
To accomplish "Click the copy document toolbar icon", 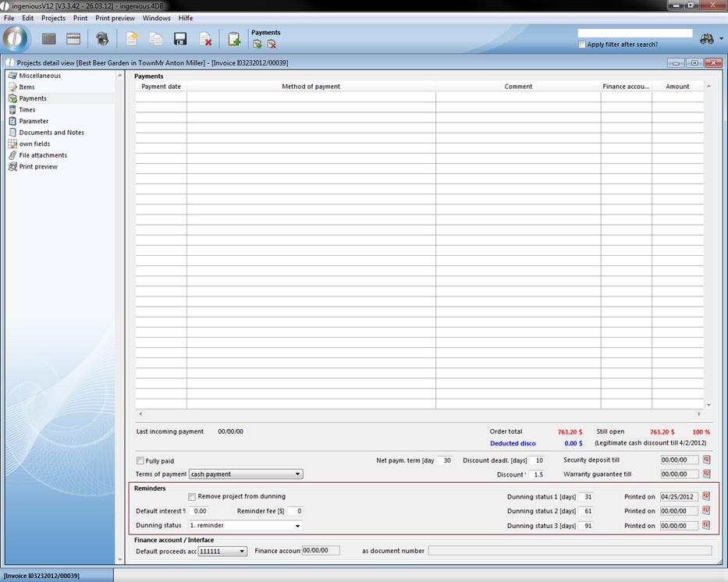I will click(x=156, y=39).
